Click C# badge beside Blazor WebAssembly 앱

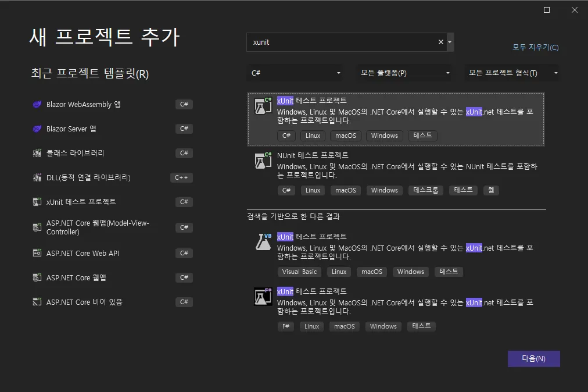184,104
